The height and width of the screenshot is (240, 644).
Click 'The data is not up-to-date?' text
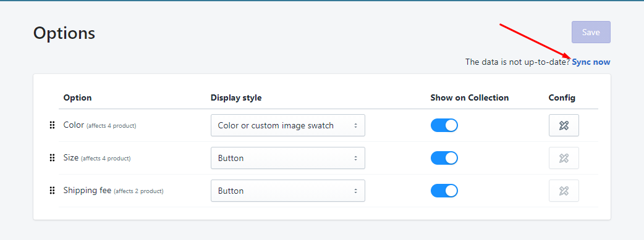click(x=517, y=62)
